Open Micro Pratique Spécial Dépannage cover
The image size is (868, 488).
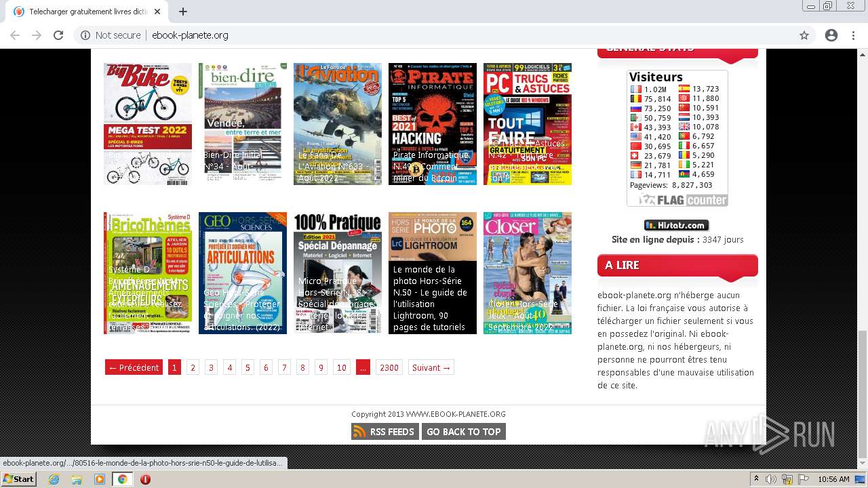[338, 273]
